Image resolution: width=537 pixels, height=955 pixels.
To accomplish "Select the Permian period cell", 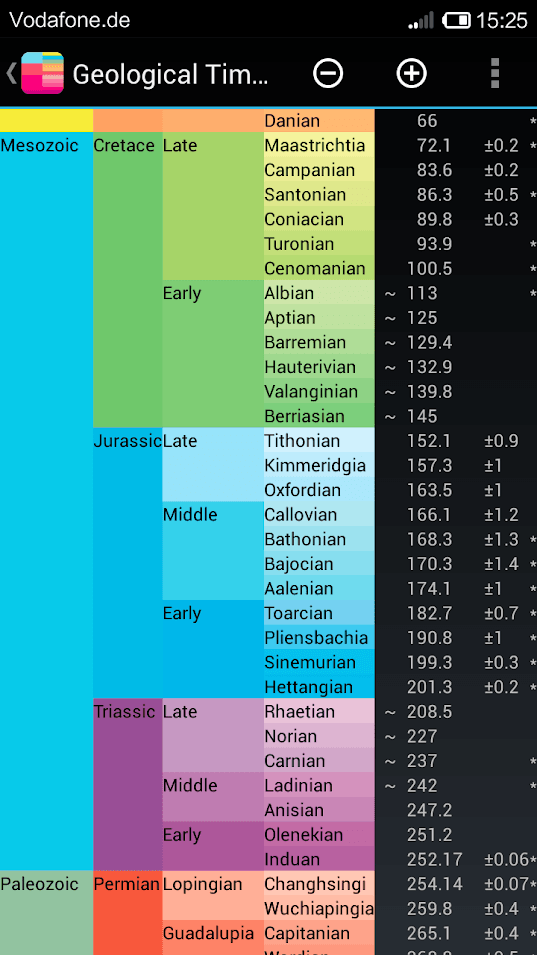I will (x=128, y=913).
